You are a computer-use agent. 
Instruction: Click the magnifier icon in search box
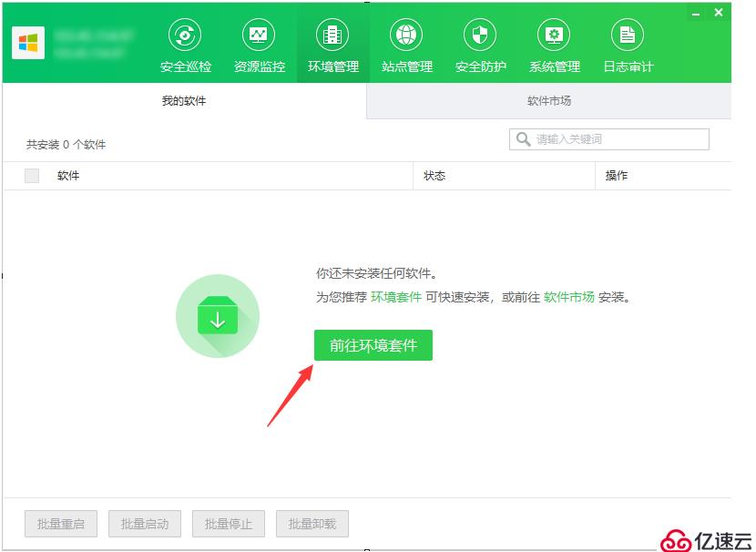click(523, 138)
